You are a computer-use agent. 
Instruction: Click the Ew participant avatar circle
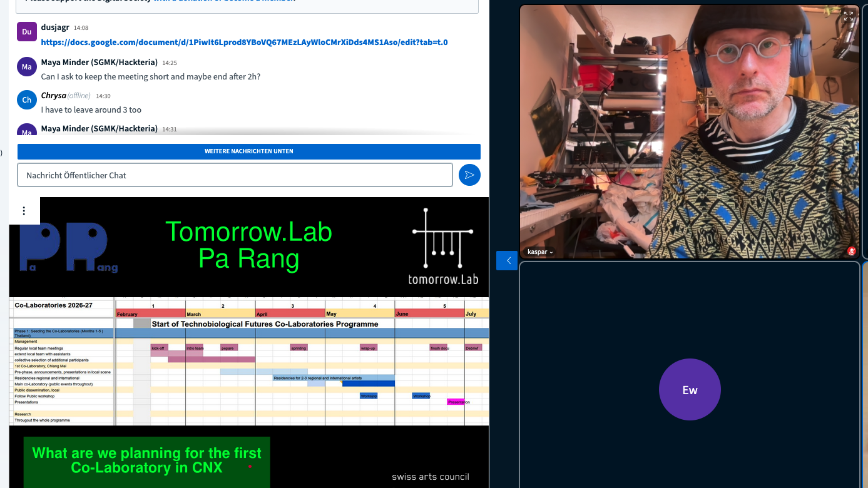690,390
